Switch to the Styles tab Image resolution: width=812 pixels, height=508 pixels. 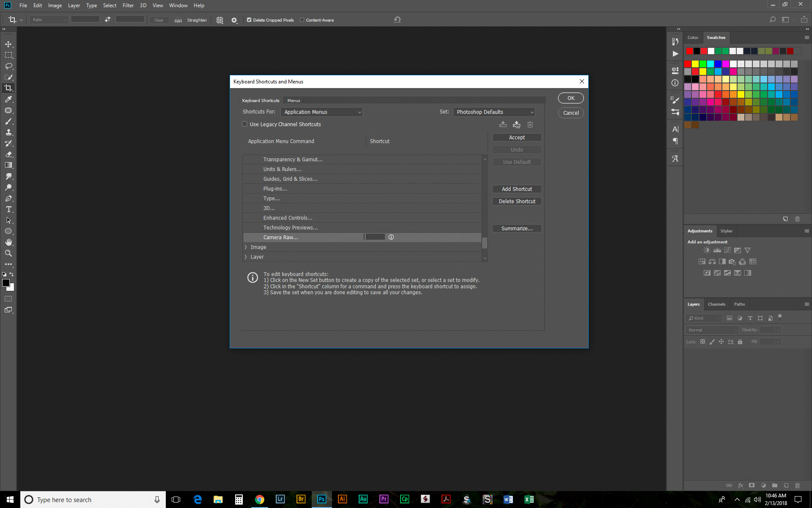click(726, 231)
